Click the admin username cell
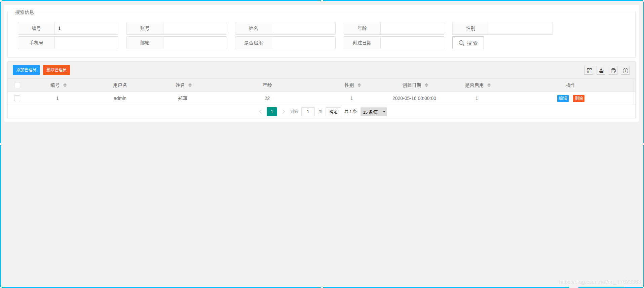Viewport: 644px width, 288px height. (x=120, y=98)
